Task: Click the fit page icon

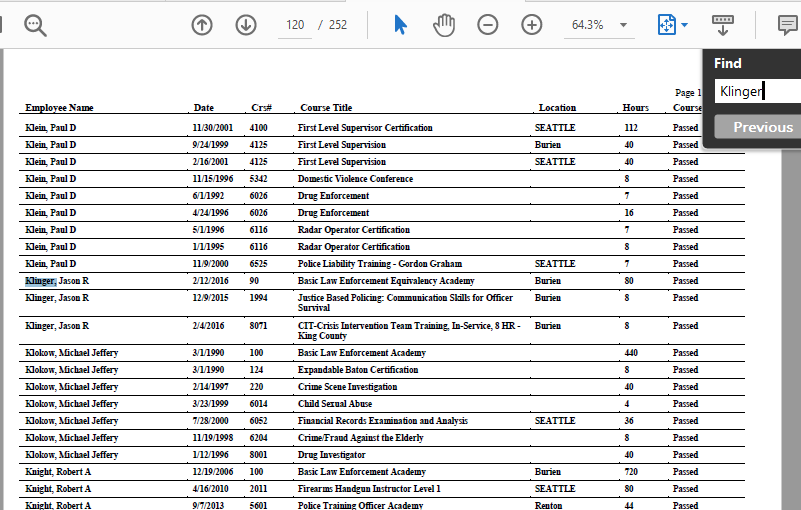Action: (667, 25)
